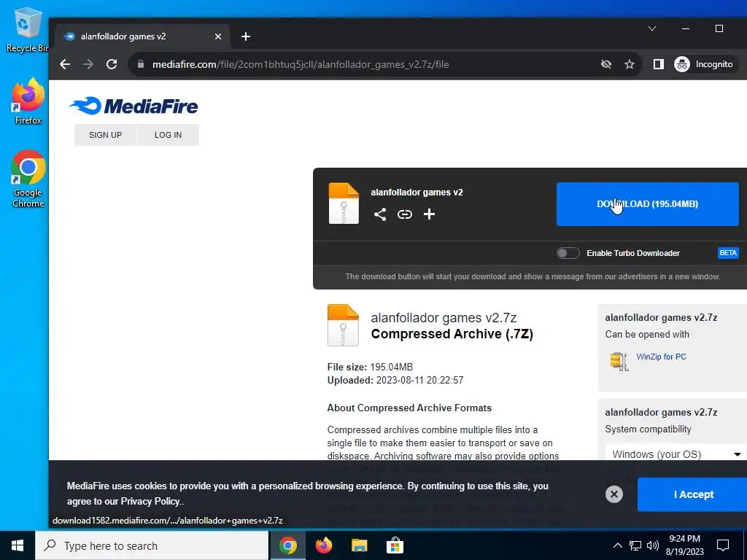Copy link using the chain icon
The image size is (747, 560).
(404, 214)
